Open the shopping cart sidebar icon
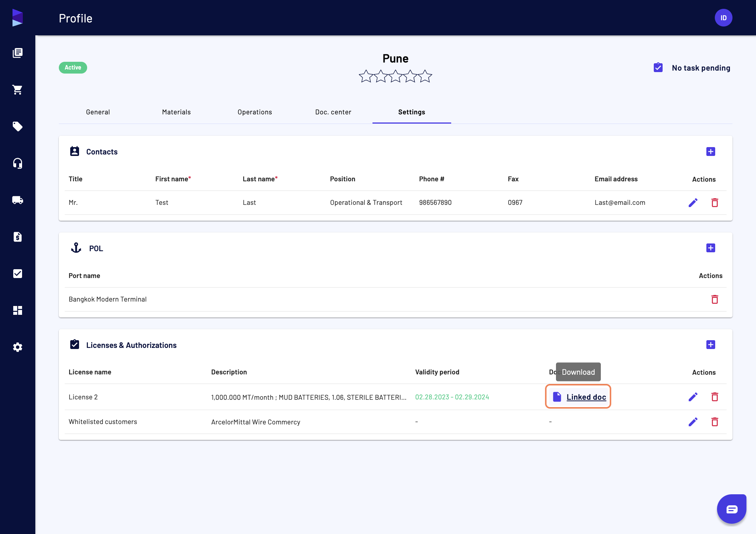Image resolution: width=756 pixels, height=534 pixels. (x=18, y=90)
